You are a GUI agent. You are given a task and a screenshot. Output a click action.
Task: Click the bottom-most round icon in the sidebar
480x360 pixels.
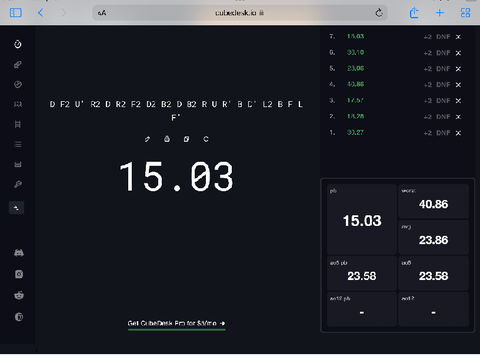coord(19,317)
